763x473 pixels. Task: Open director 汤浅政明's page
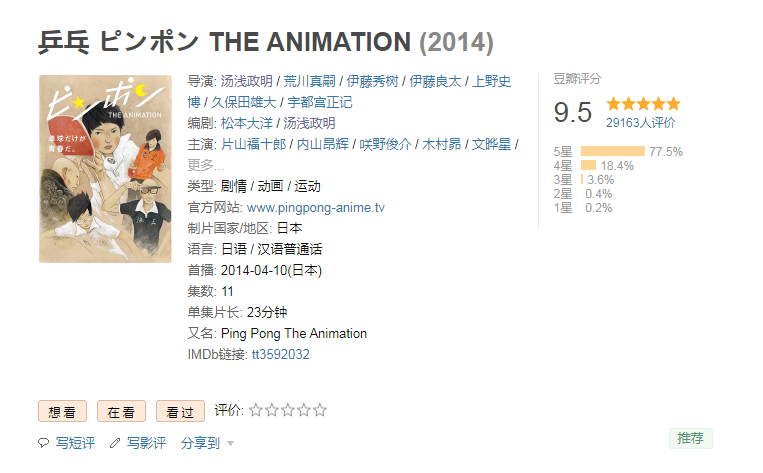(x=247, y=81)
